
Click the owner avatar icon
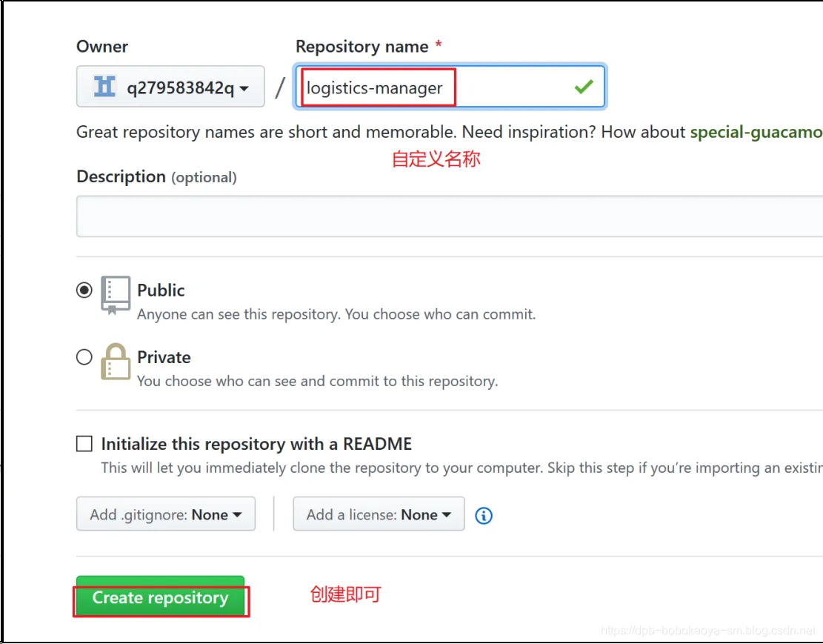click(x=104, y=86)
